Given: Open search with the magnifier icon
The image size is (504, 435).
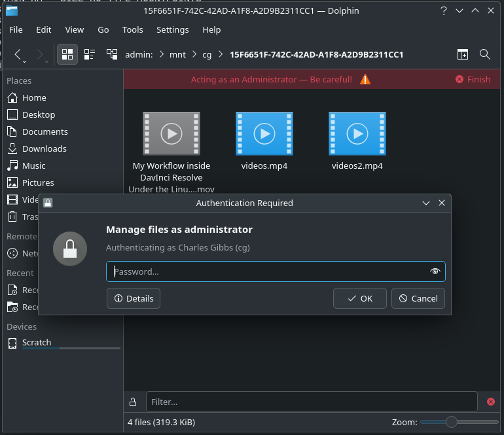Looking at the screenshot, I should 485,54.
